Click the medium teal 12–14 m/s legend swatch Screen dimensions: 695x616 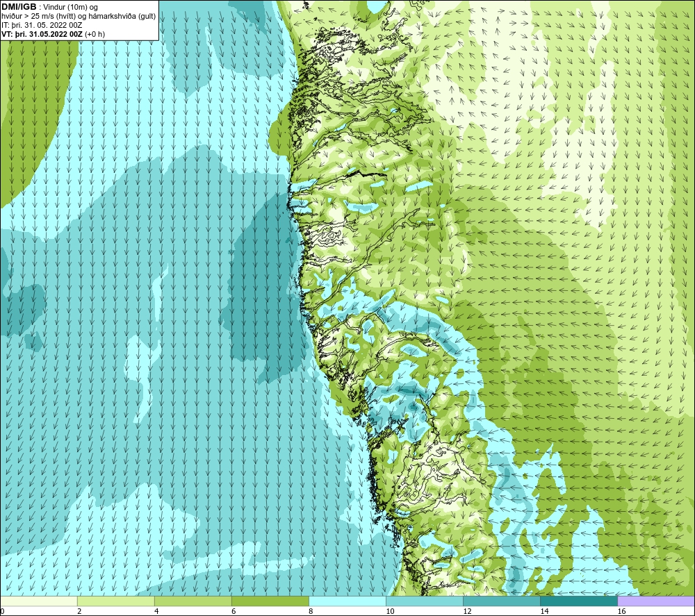click(502, 601)
